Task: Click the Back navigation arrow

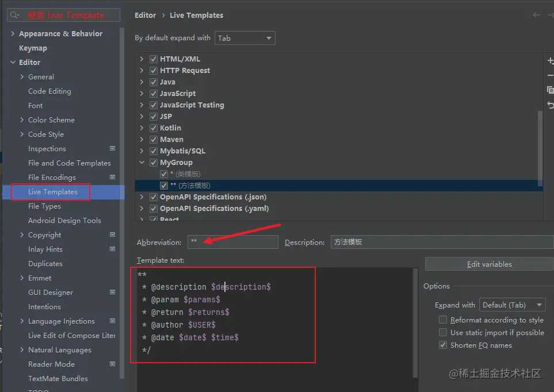Action: pos(536,15)
